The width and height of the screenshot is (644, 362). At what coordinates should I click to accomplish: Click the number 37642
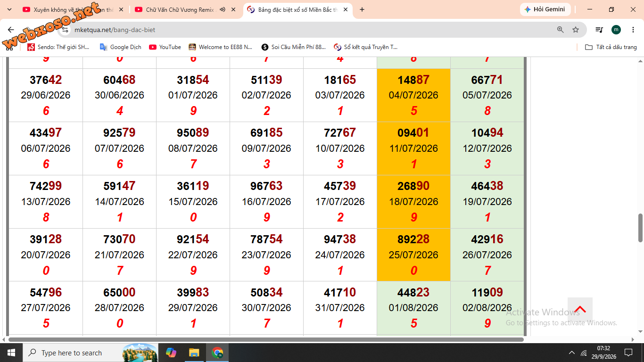pyautogui.click(x=46, y=80)
